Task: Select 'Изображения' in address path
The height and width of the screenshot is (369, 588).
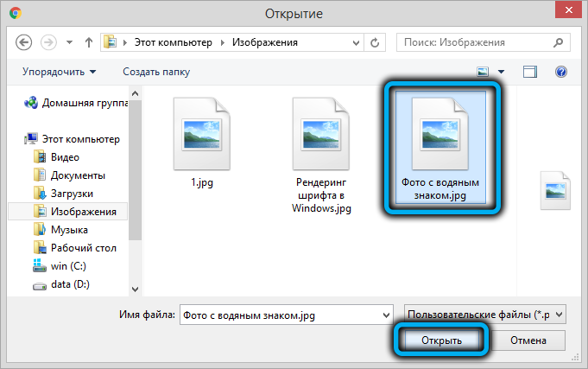Action: [x=265, y=42]
